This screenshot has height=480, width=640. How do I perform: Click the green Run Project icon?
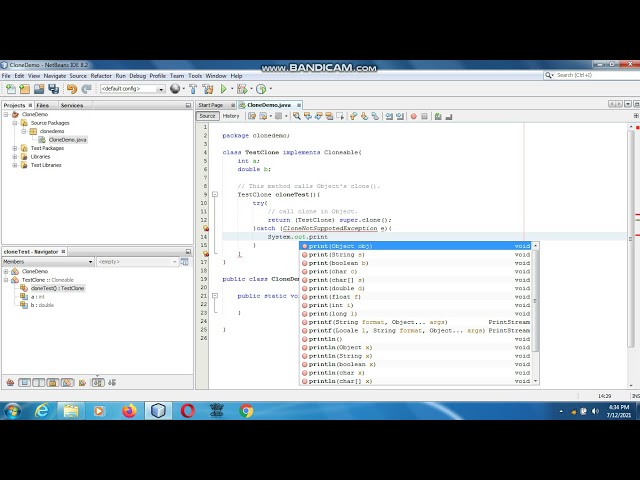click(223, 89)
